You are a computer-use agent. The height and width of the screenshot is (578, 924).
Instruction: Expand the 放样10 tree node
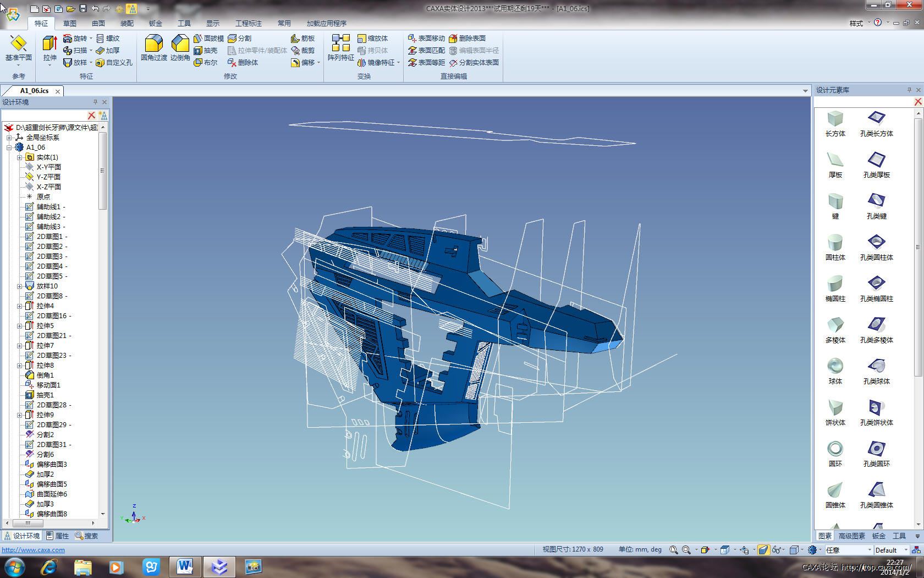pos(20,286)
